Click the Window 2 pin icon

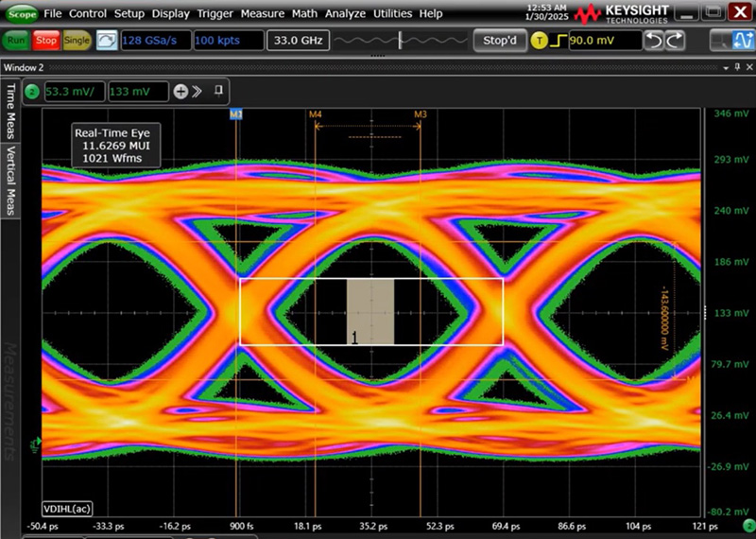tap(737, 67)
